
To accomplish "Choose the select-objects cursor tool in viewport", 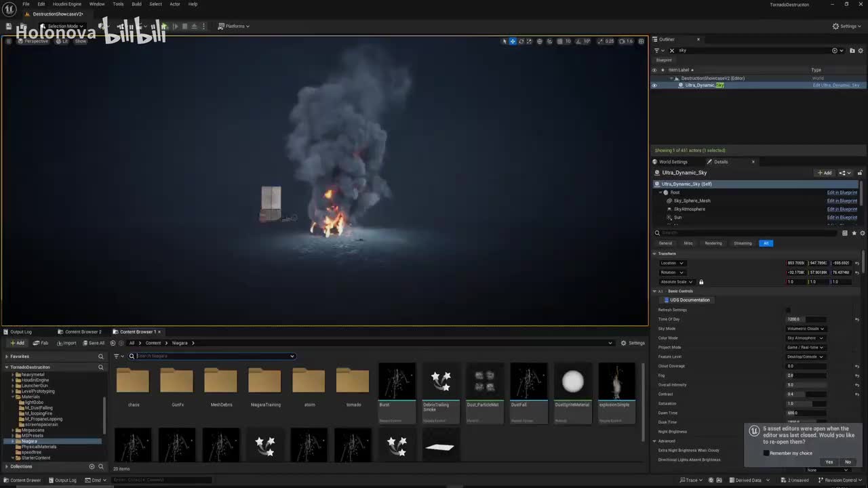I will point(505,41).
